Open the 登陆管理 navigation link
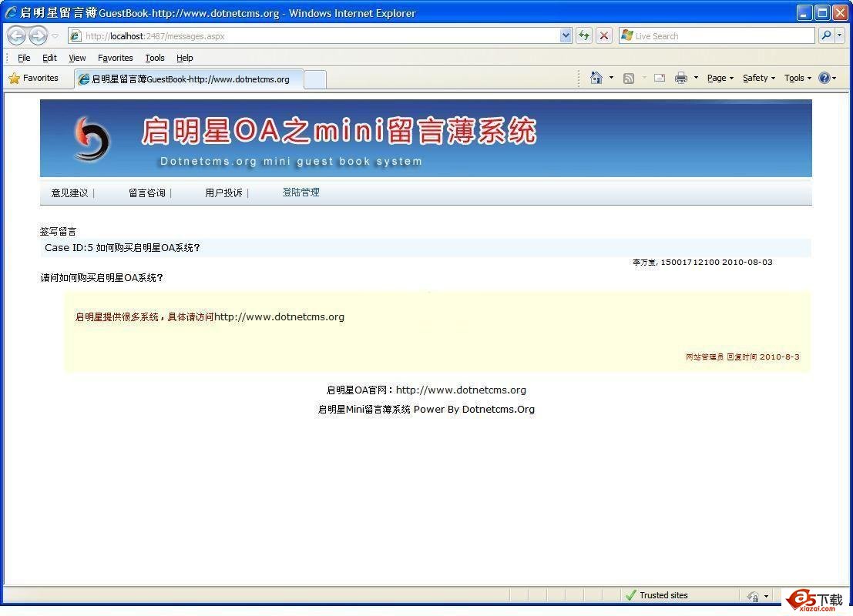This screenshot has height=616, width=853. [301, 192]
